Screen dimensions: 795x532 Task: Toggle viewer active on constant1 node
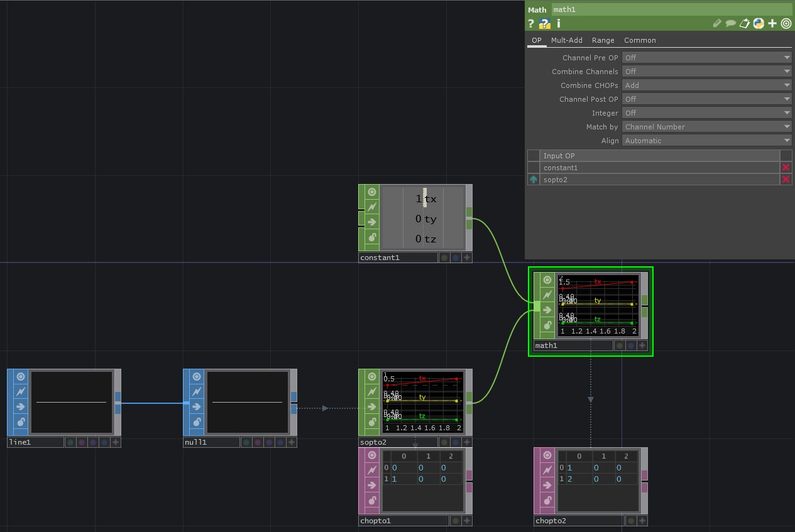coord(372,192)
